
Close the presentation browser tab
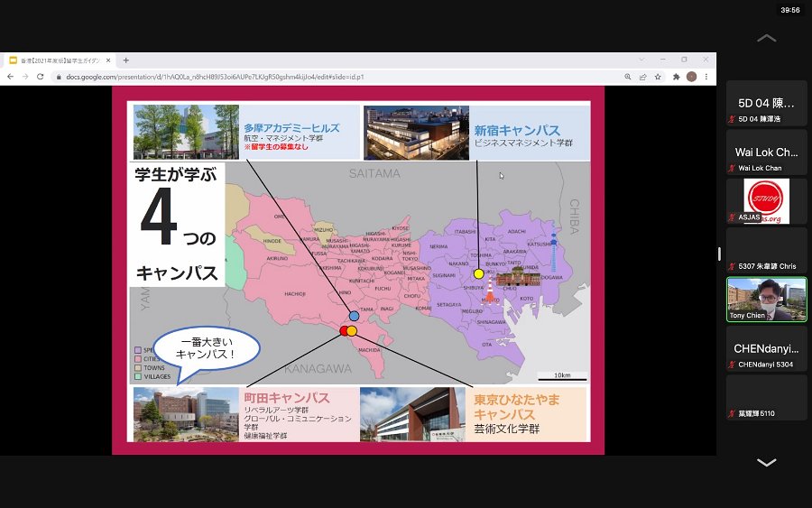click(x=108, y=60)
